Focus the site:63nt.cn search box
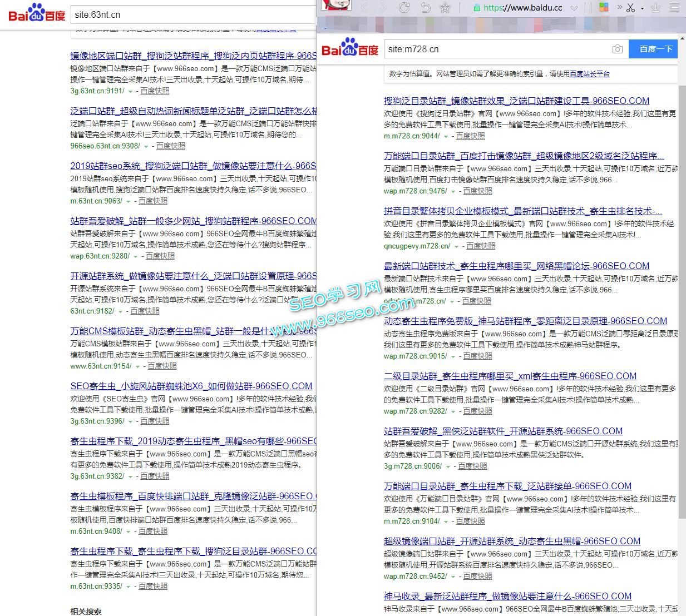 click(194, 14)
